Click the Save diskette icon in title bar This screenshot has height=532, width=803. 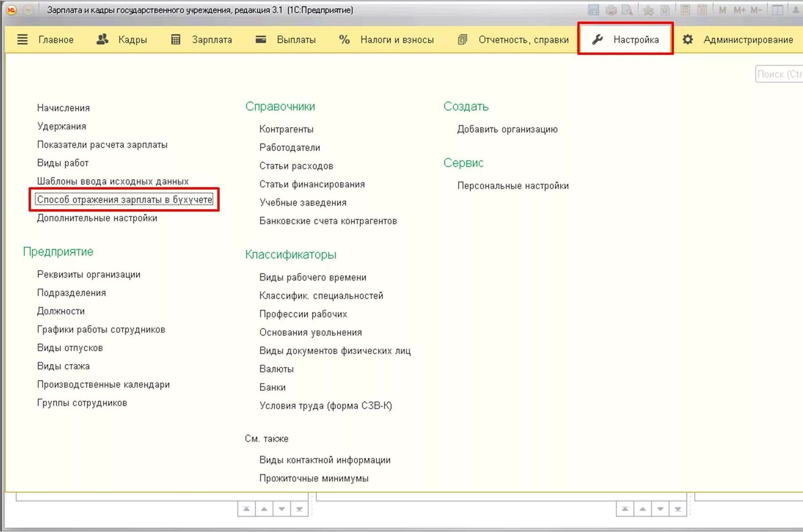pos(593,10)
